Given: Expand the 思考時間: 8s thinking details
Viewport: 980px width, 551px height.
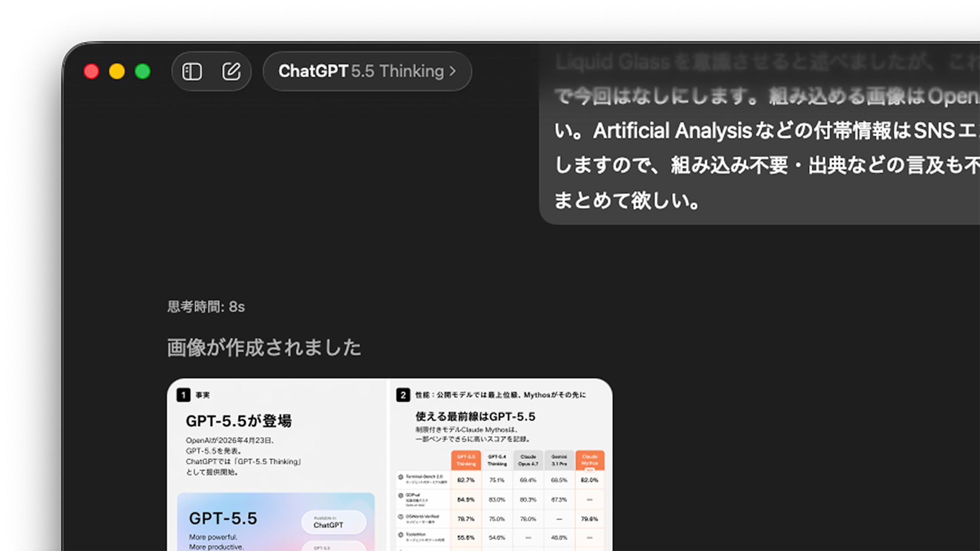Looking at the screenshot, I should tap(206, 307).
